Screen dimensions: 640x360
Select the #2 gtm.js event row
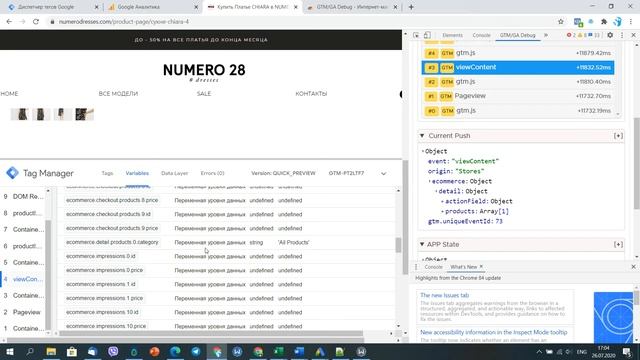(x=518, y=82)
